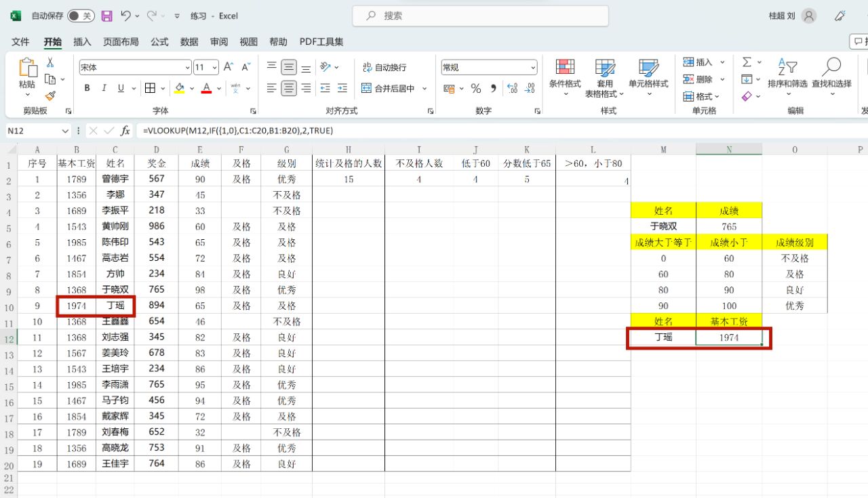
Task: Click the Borders grid icon
Action: 151,88
